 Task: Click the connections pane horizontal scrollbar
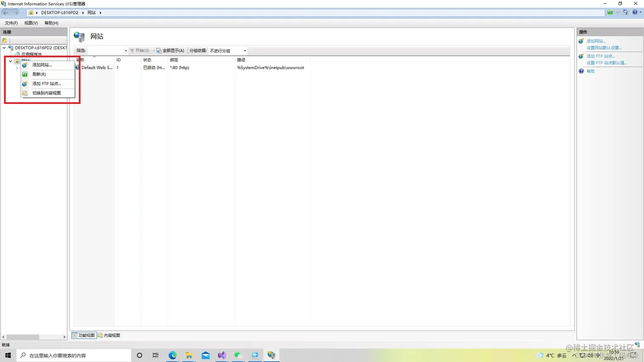click(23, 337)
